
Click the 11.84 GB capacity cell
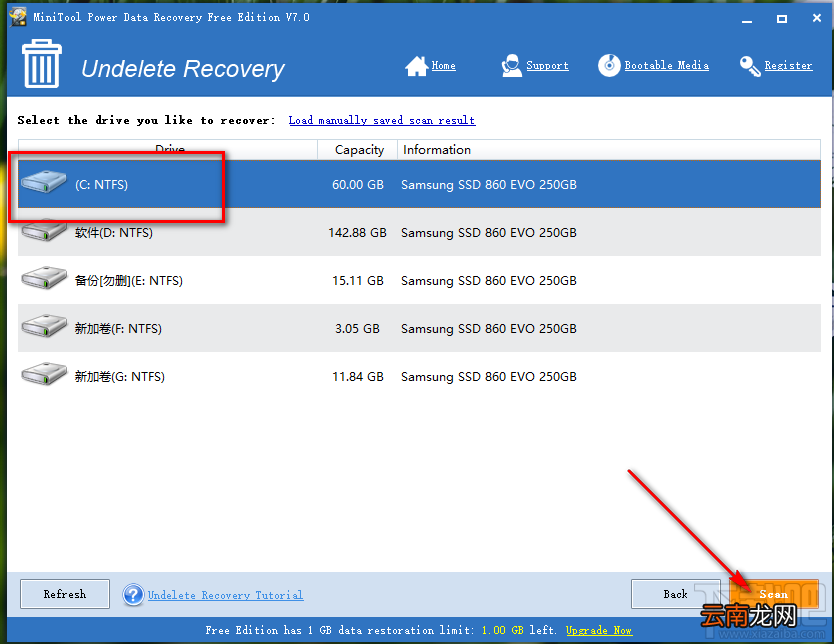358,377
